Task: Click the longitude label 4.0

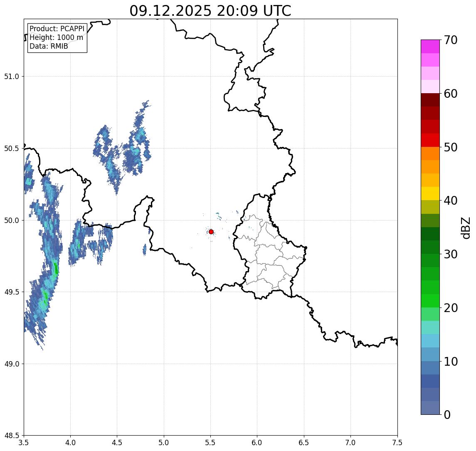Action: 70,443
